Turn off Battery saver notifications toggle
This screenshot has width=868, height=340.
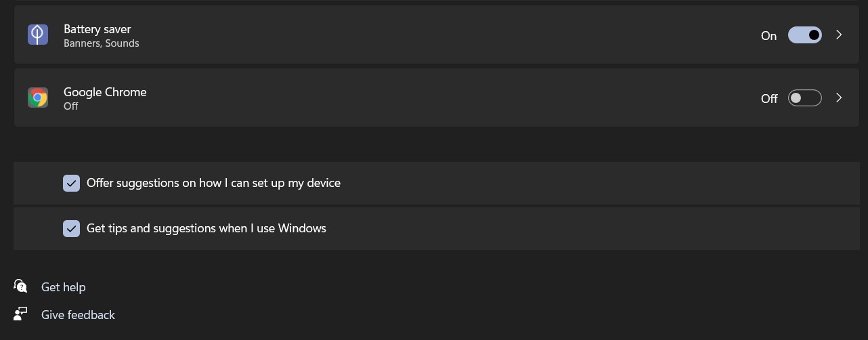coord(805,35)
